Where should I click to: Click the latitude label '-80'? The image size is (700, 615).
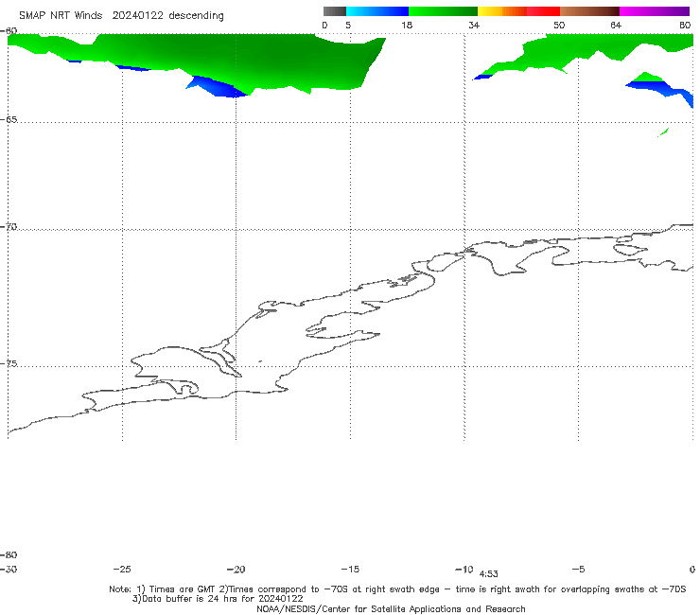(9, 555)
